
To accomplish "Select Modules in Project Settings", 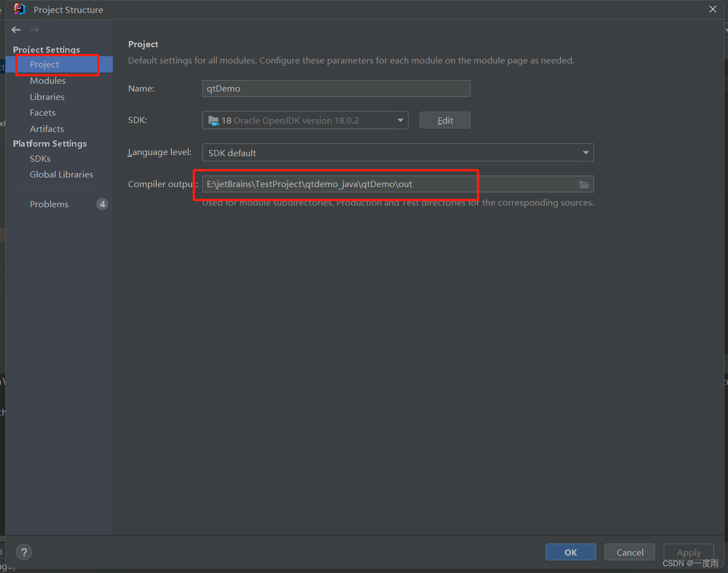I will pos(48,80).
